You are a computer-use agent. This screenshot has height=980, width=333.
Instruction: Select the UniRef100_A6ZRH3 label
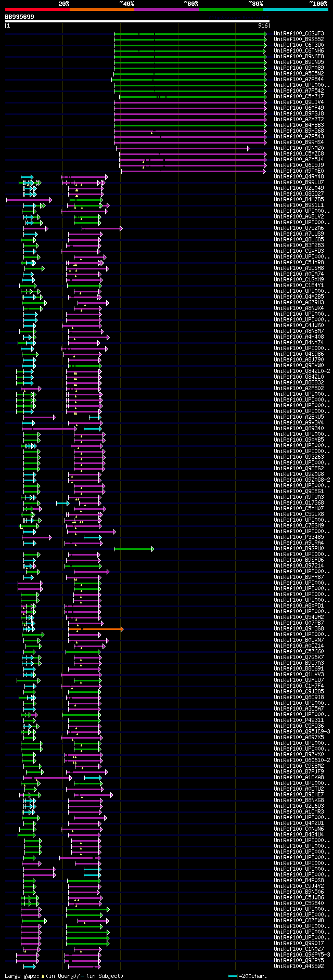(299, 302)
